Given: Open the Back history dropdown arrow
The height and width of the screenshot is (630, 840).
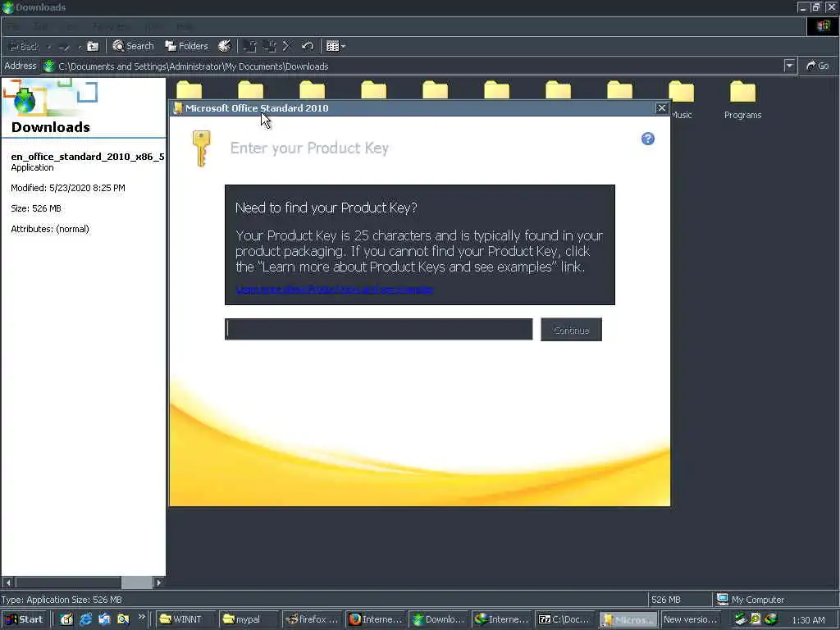Looking at the screenshot, I should click(49, 47).
